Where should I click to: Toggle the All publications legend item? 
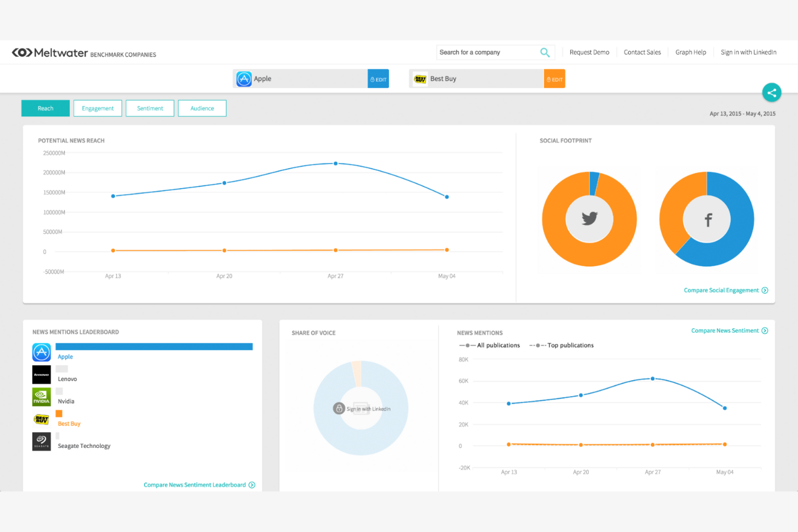pyautogui.click(x=490, y=345)
